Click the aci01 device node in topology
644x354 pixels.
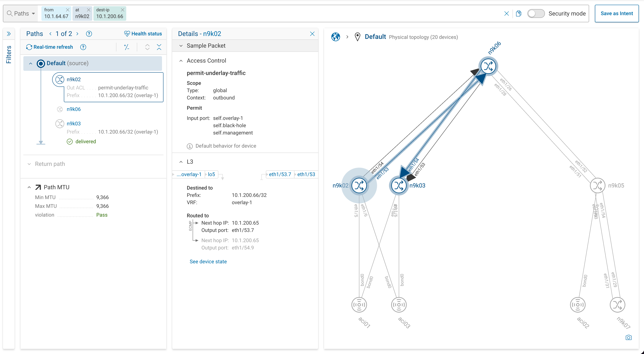[359, 305]
